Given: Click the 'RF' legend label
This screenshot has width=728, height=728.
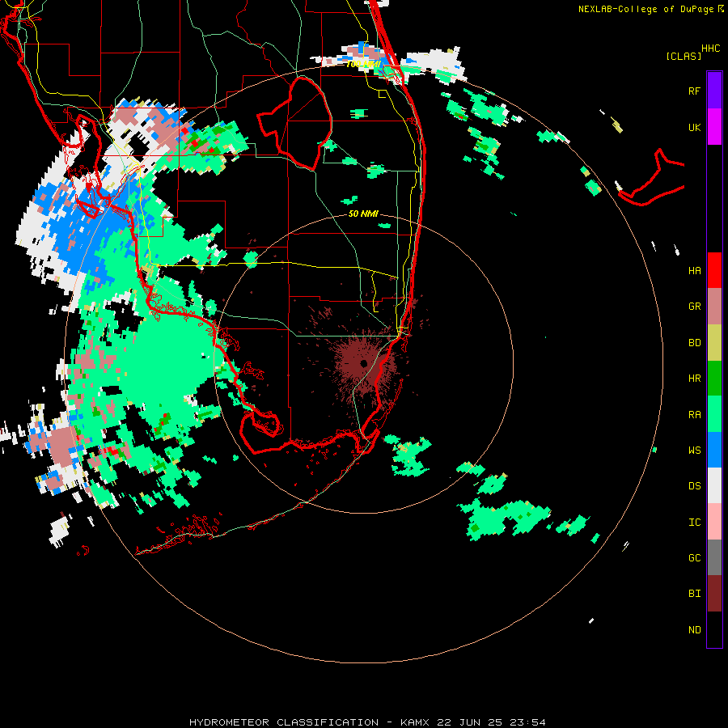Looking at the screenshot, I should click(x=694, y=91).
